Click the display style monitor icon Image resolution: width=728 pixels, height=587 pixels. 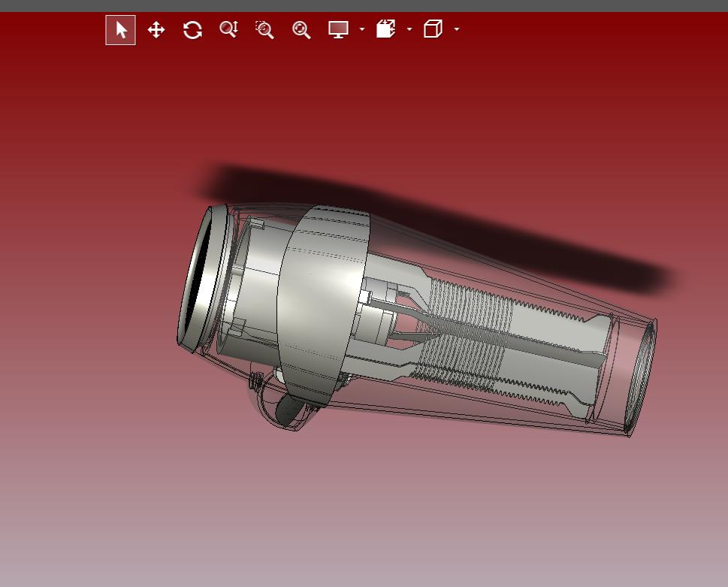point(338,30)
